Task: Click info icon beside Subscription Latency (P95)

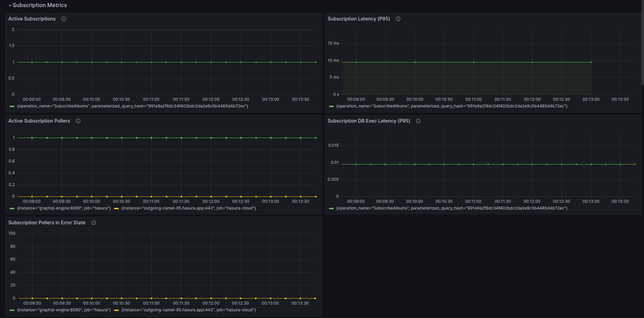Action: click(x=398, y=19)
